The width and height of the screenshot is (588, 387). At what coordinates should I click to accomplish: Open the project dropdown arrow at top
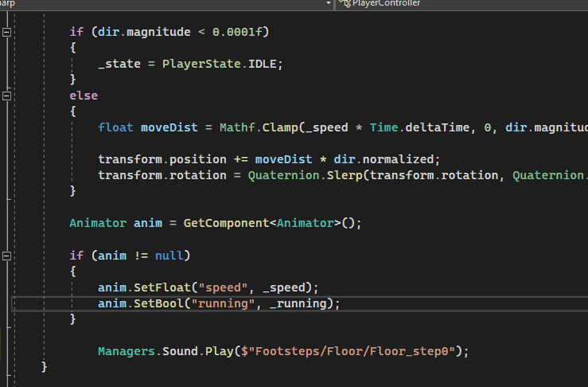point(329,4)
